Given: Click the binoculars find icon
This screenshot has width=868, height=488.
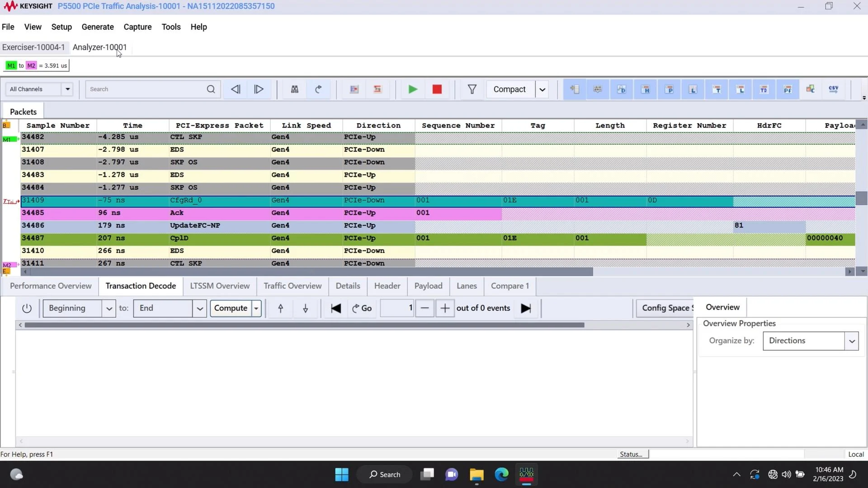Looking at the screenshot, I should [295, 89].
